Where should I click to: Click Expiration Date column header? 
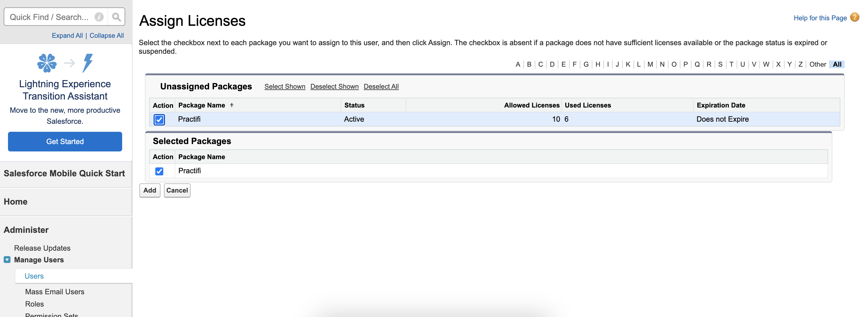(721, 105)
